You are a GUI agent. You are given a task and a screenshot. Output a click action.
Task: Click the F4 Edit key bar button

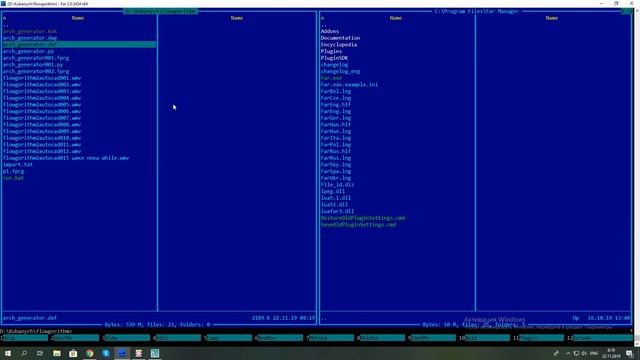(x=178, y=338)
